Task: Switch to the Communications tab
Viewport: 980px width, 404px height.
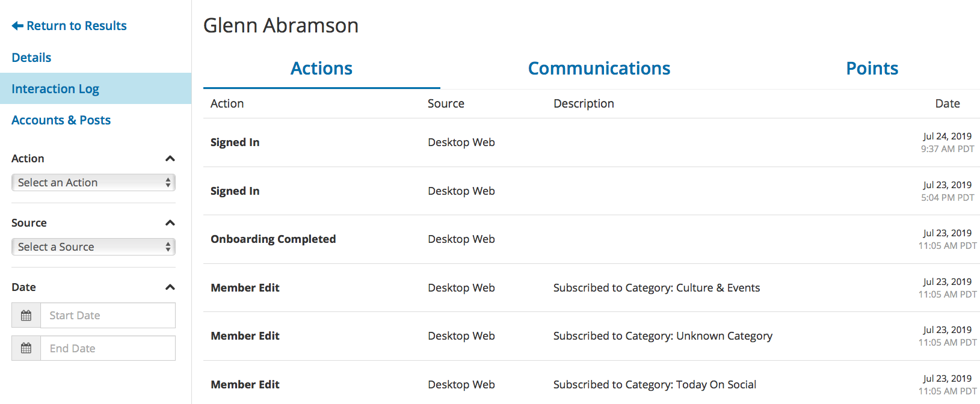Action: click(599, 68)
